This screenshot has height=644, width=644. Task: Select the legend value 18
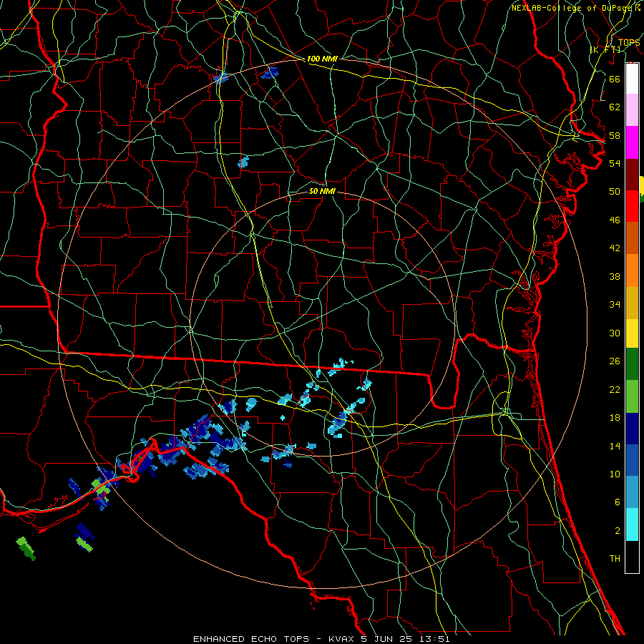click(615, 418)
